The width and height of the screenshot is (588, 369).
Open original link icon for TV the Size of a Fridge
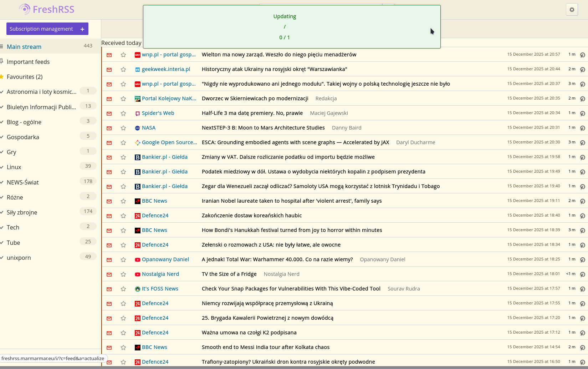582,274
